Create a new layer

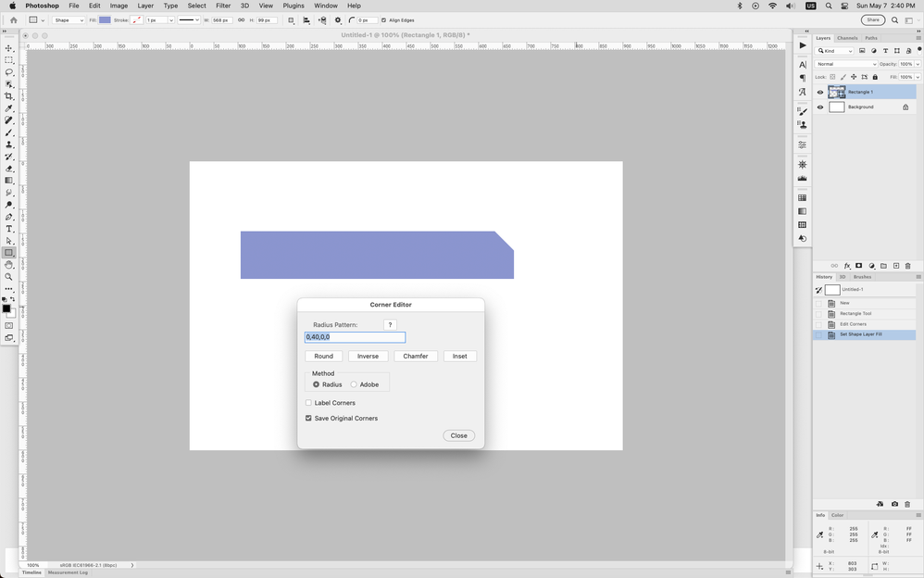(x=894, y=266)
